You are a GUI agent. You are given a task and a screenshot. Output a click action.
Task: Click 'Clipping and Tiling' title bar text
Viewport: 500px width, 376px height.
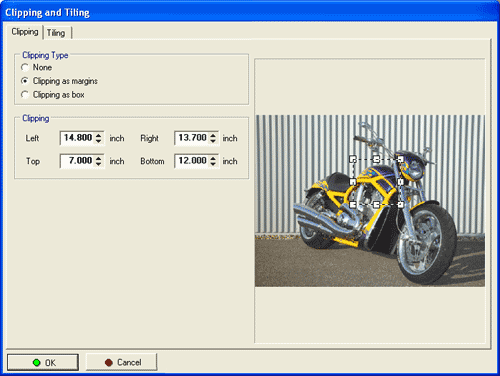pos(47,13)
